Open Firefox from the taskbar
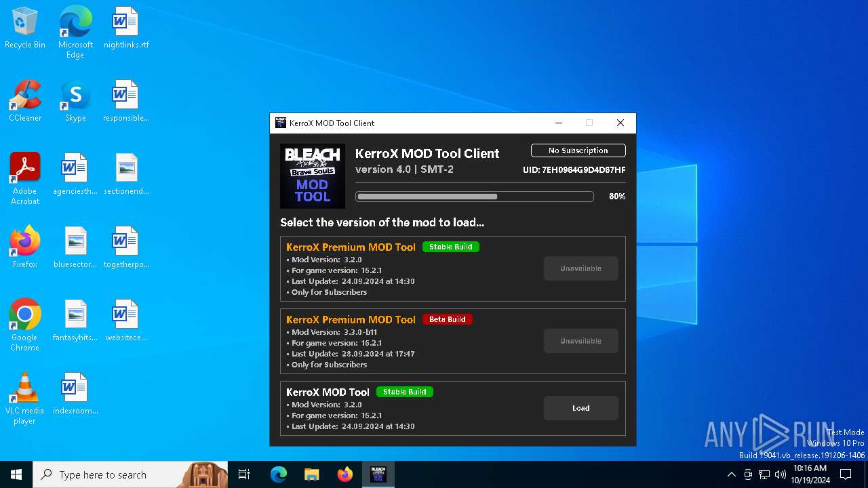 click(345, 474)
